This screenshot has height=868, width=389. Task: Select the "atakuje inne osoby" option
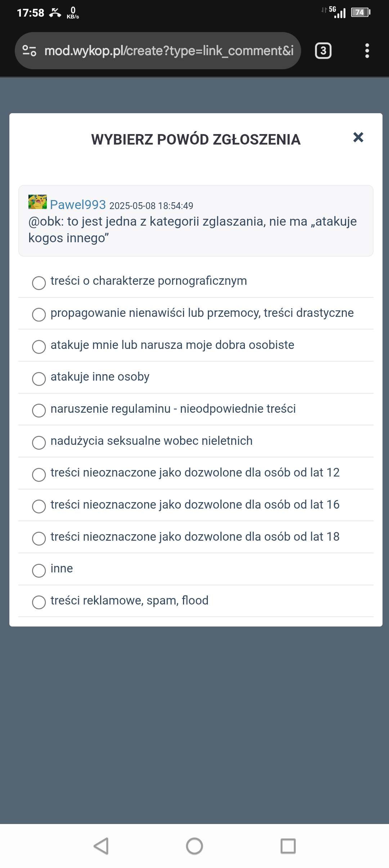coord(39,378)
